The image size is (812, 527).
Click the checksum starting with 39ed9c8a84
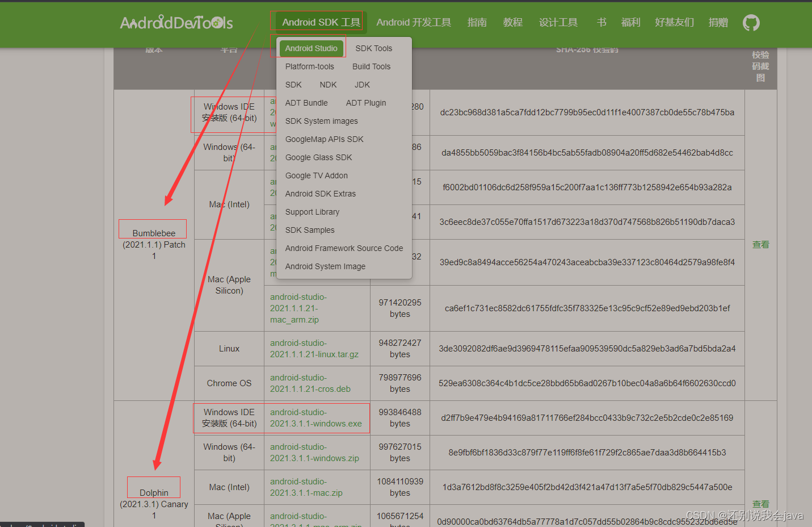pos(587,262)
